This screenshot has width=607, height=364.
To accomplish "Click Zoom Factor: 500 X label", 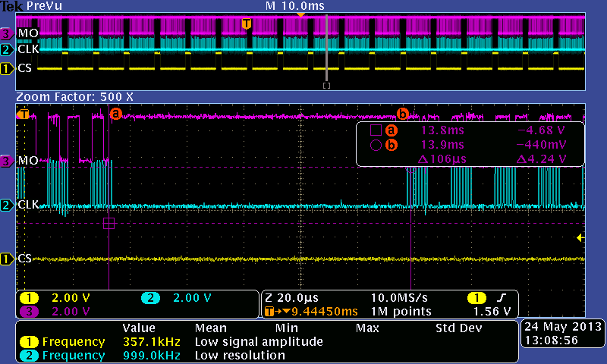I will pos(74,97).
